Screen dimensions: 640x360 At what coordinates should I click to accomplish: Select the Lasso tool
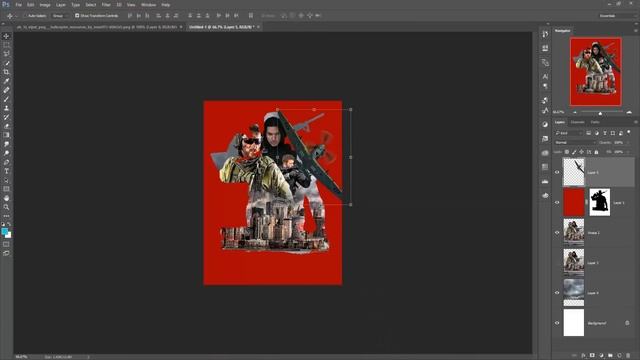[x=6, y=54]
